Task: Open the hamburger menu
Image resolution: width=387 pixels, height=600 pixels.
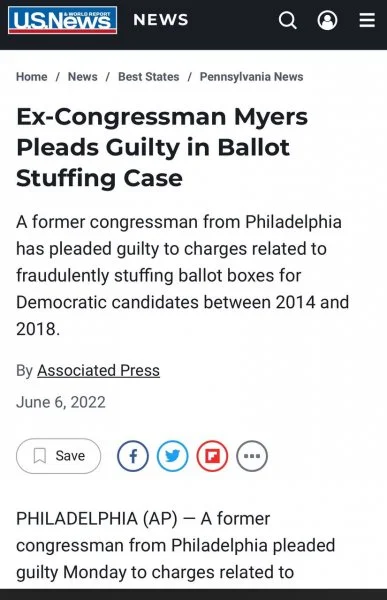Action: pos(367,20)
